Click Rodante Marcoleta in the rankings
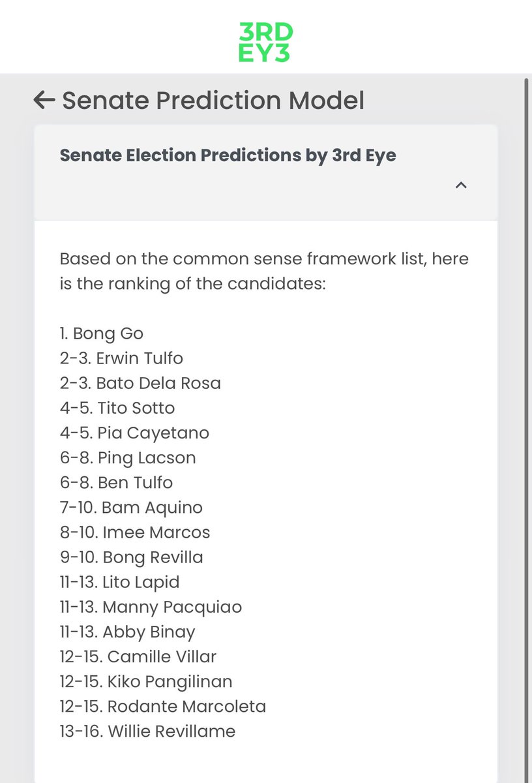 tap(163, 706)
